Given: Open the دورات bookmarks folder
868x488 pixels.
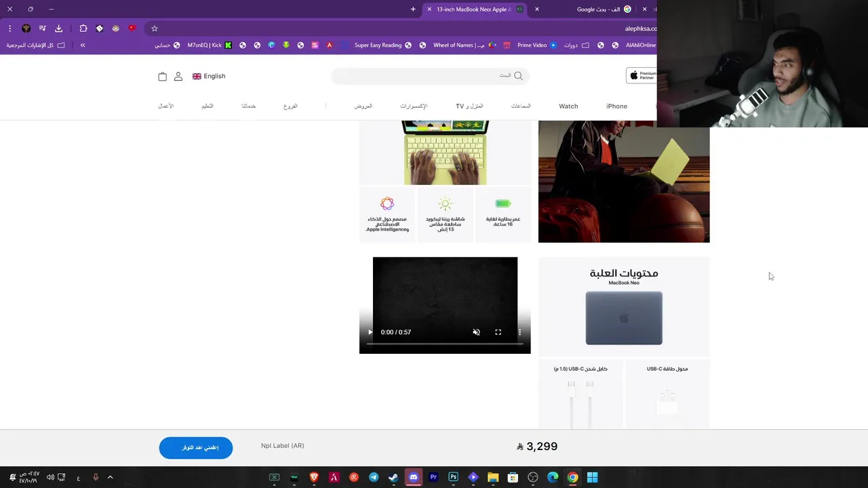Looking at the screenshot, I should (576, 45).
